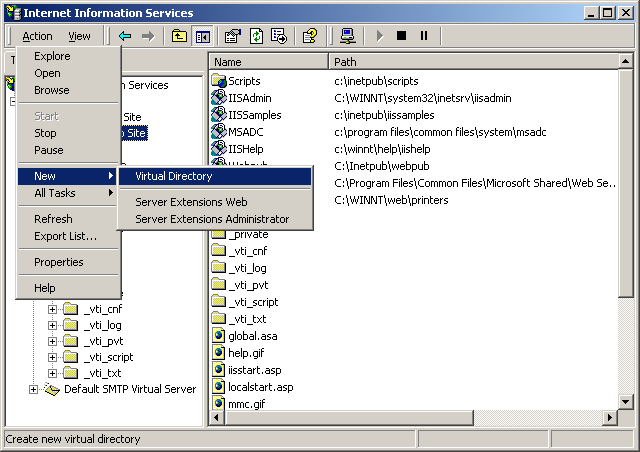Click the Up One Level folder icon

(x=179, y=36)
